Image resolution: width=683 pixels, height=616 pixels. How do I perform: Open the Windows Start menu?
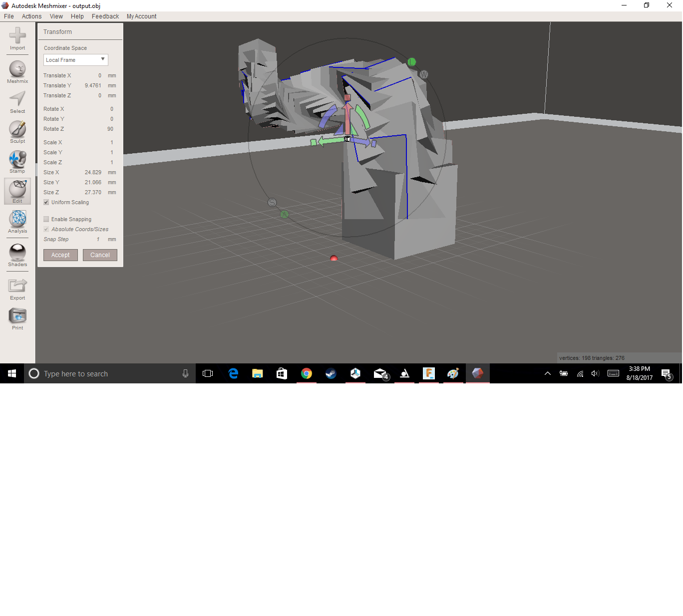coord(12,373)
